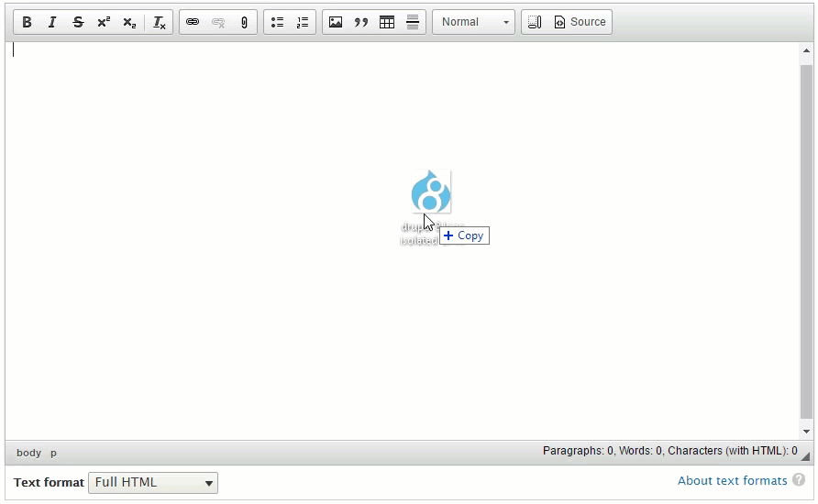Image resolution: width=818 pixels, height=504 pixels.
Task: Apply italic formatting
Action: coord(52,22)
